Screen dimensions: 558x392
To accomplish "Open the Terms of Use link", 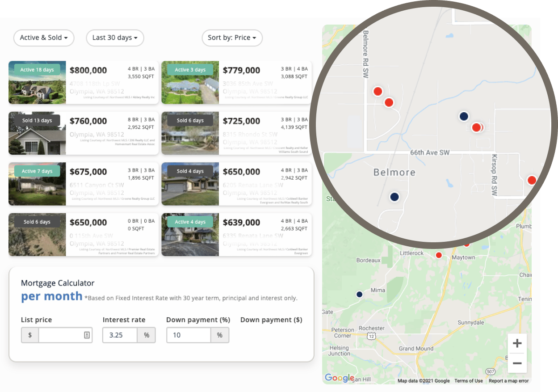I will 469,381.
